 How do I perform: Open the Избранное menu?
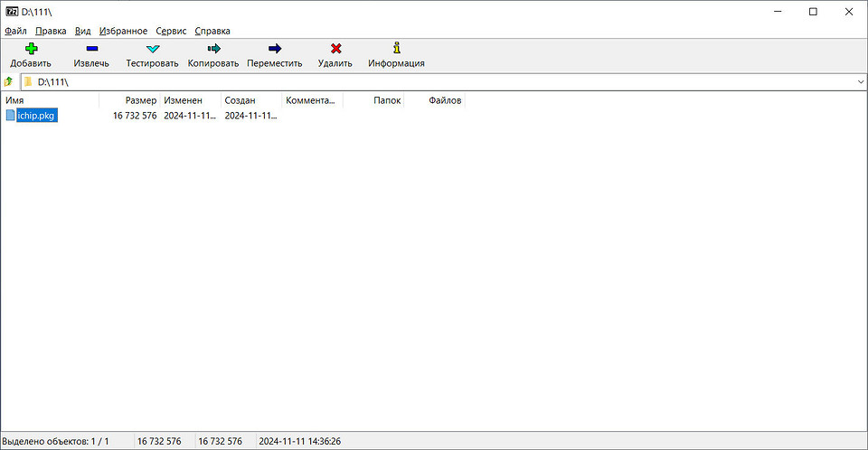[x=123, y=31]
